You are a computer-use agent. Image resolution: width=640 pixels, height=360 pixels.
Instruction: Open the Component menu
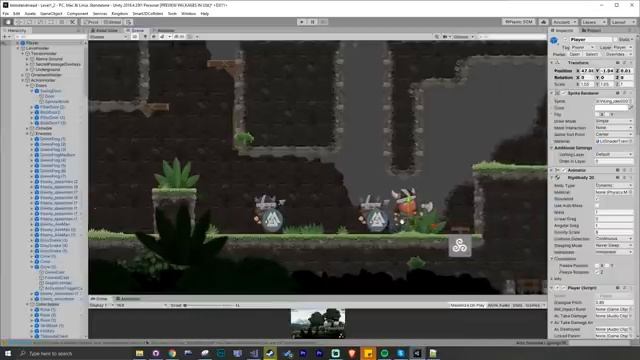click(77, 13)
